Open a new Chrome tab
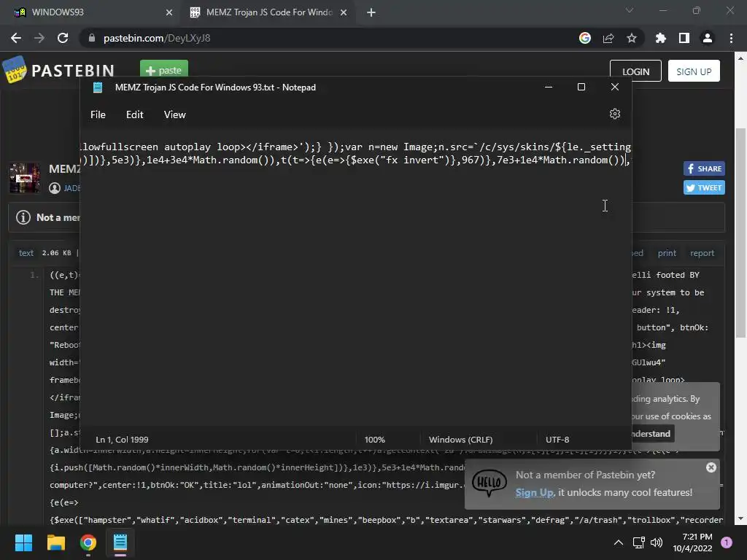 click(x=371, y=12)
